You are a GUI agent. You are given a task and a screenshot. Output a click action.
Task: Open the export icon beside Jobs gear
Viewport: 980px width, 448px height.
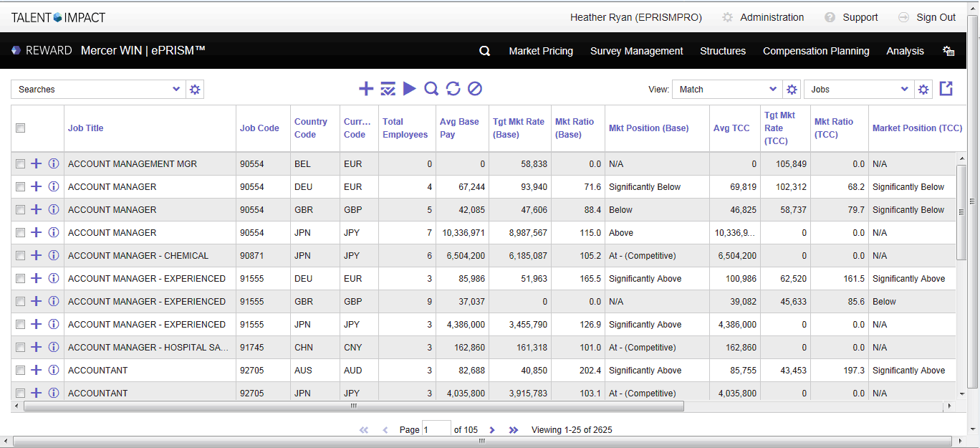946,89
